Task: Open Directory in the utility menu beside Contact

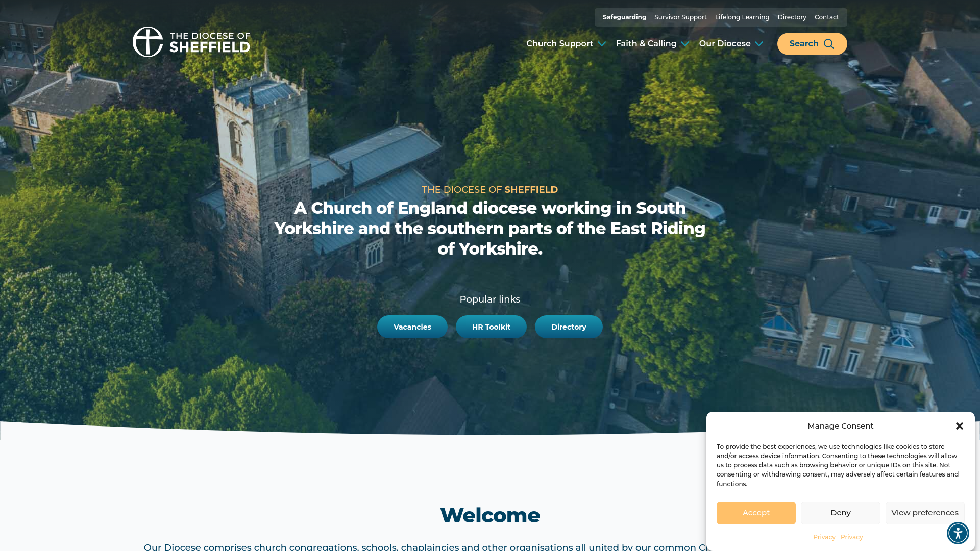Action: tap(792, 17)
